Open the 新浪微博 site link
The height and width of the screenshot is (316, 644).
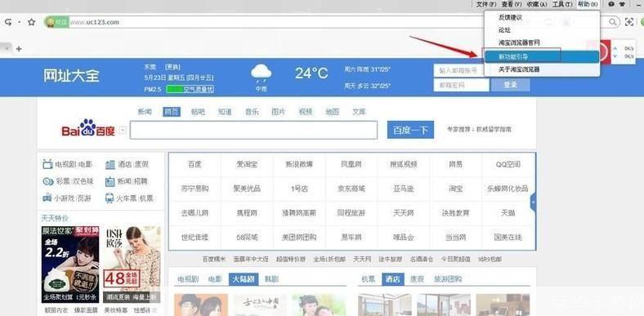tap(299, 165)
